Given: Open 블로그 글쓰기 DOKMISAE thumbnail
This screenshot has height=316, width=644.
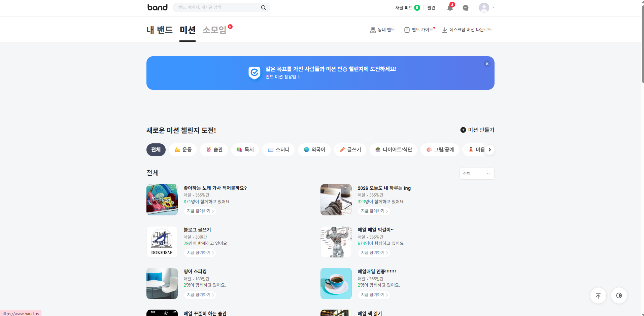Looking at the screenshot, I should 162,242.
